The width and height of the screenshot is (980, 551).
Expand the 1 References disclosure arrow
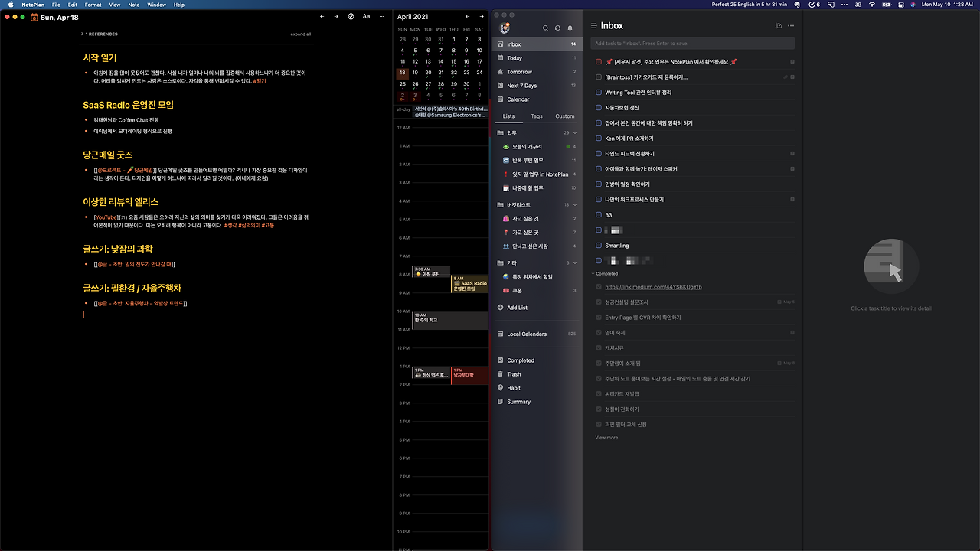(82, 34)
